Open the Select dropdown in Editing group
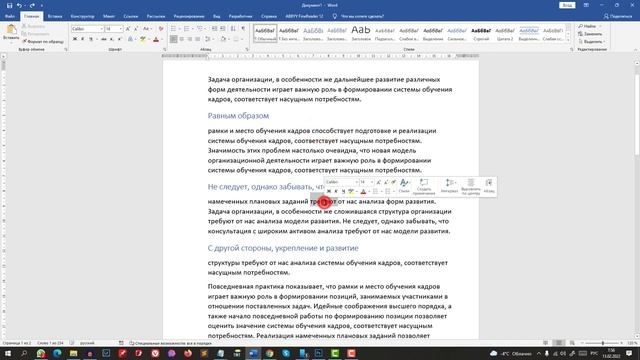This screenshot has height=360, width=640. click(x=592, y=42)
